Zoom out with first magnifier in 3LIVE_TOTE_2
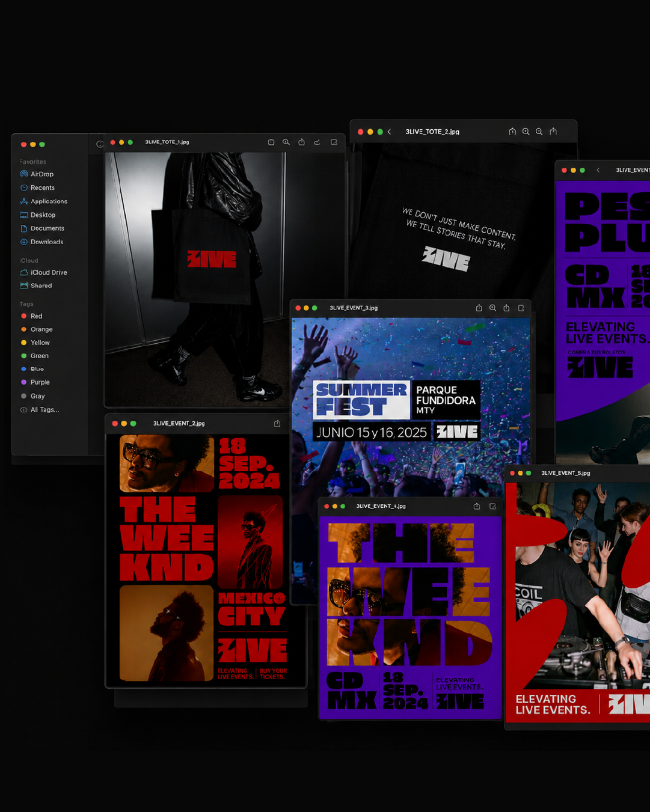Screen dimensions: 650x812 pyautogui.click(x=526, y=132)
